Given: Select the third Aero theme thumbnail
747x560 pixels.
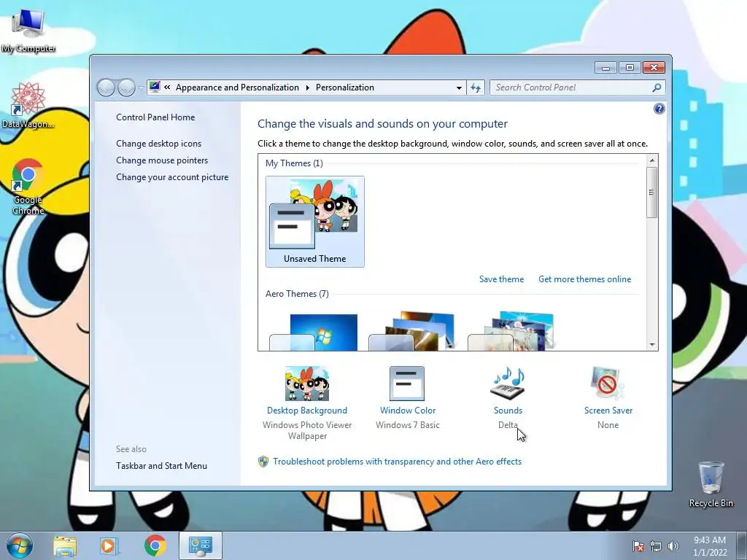Looking at the screenshot, I should click(x=511, y=331).
